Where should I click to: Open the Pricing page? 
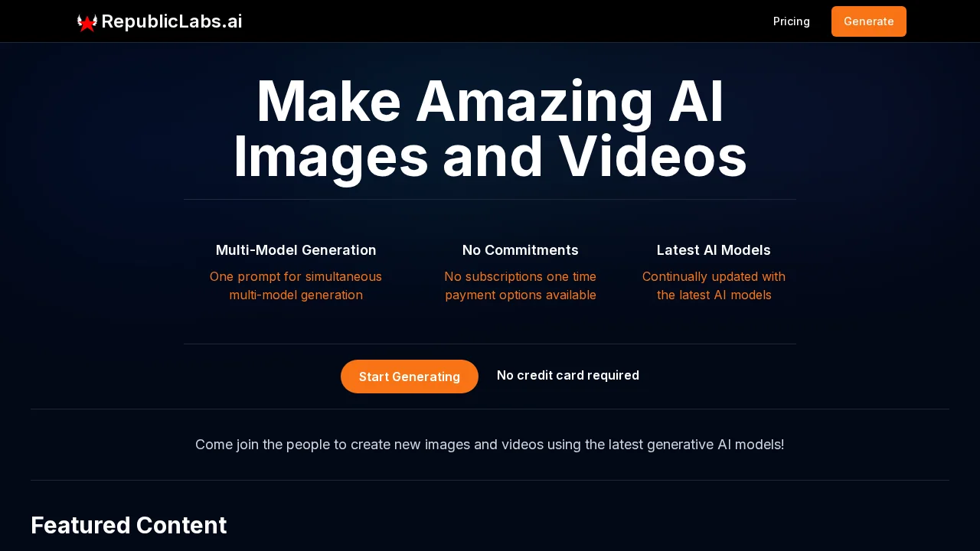(792, 21)
